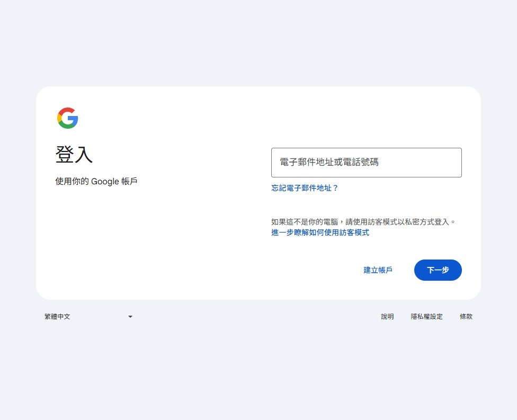Image resolution: width=517 pixels, height=420 pixels.
Task: Click the 如果這不是你的電腦 sentence start
Action: [305, 222]
